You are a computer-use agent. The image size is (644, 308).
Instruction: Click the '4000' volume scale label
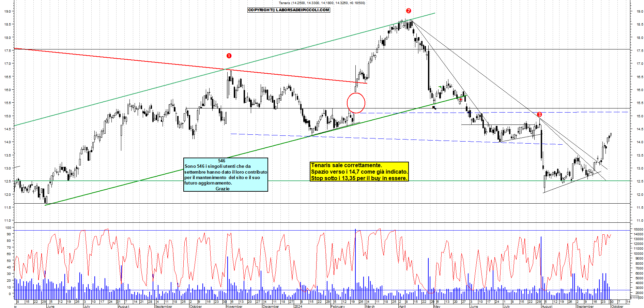[x=639, y=283]
